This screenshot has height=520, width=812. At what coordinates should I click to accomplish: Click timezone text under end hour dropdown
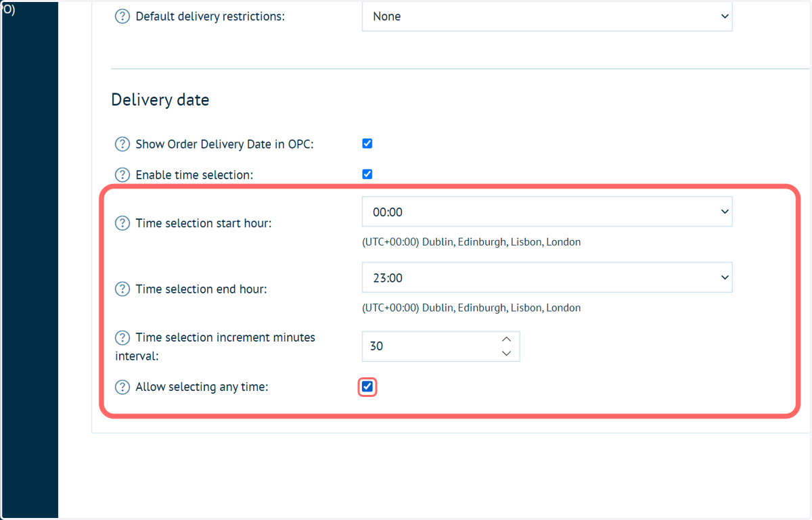(472, 308)
